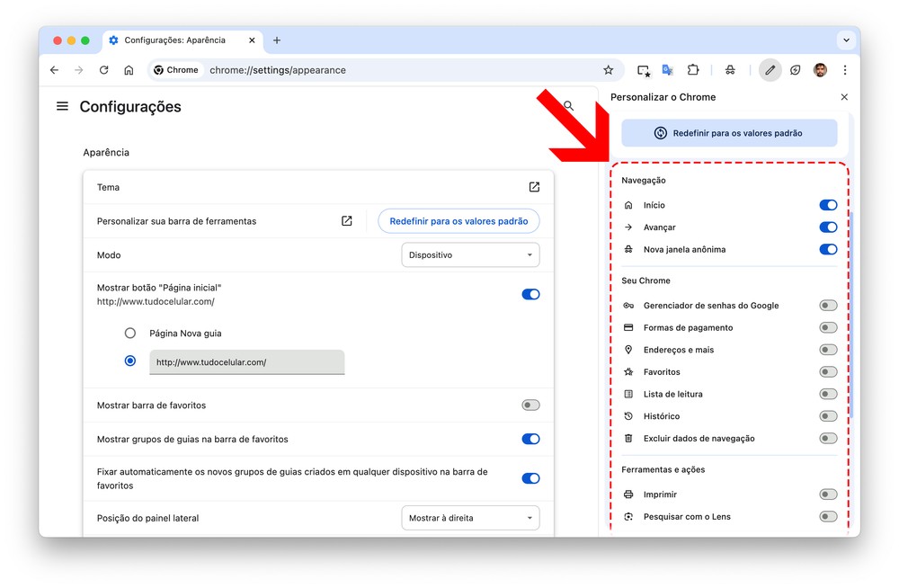This screenshot has height=588, width=899.
Task: Open the user profile avatar
Action: pyautogui.click(x=821, y=70)
